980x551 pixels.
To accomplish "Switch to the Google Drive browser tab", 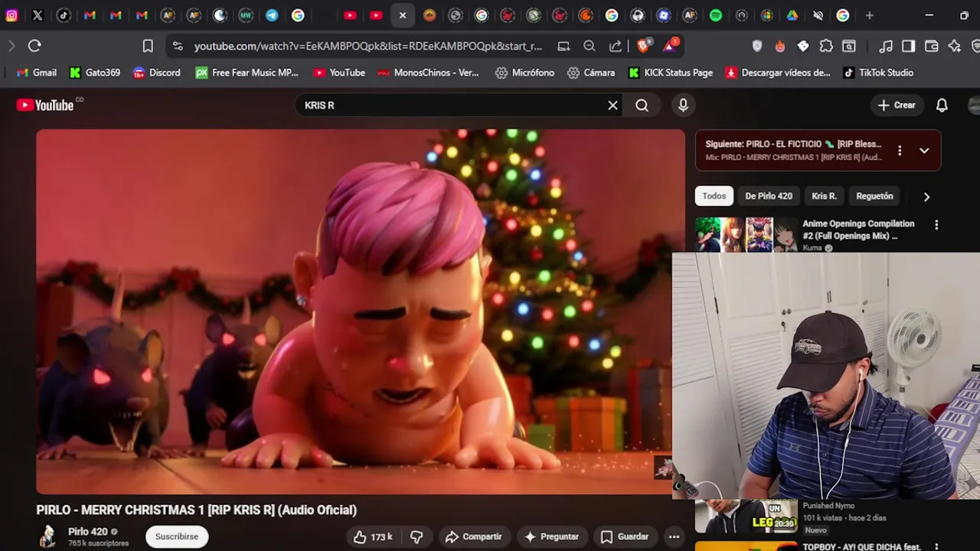I will pyautogui.click(x=792, y=15).
